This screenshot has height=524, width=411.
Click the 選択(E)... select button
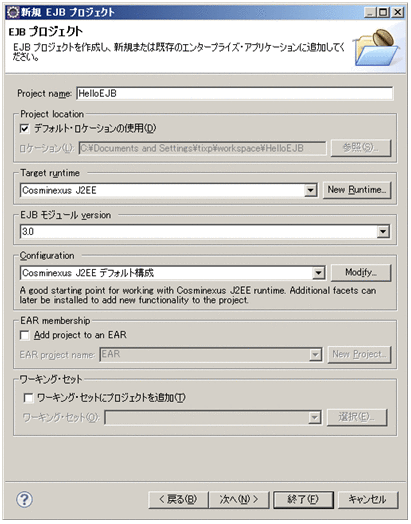357,417
